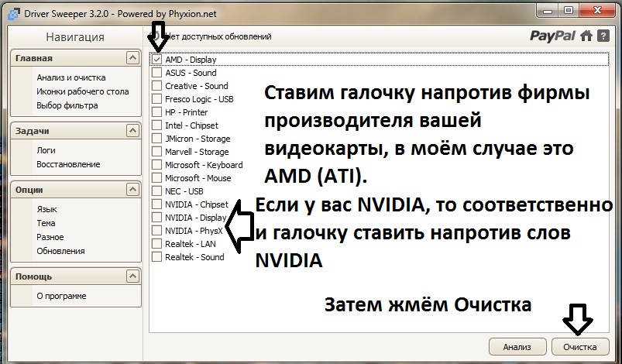Tick the Realtek - Sound checkbox
622x364 pixels.
coord(157,257)
